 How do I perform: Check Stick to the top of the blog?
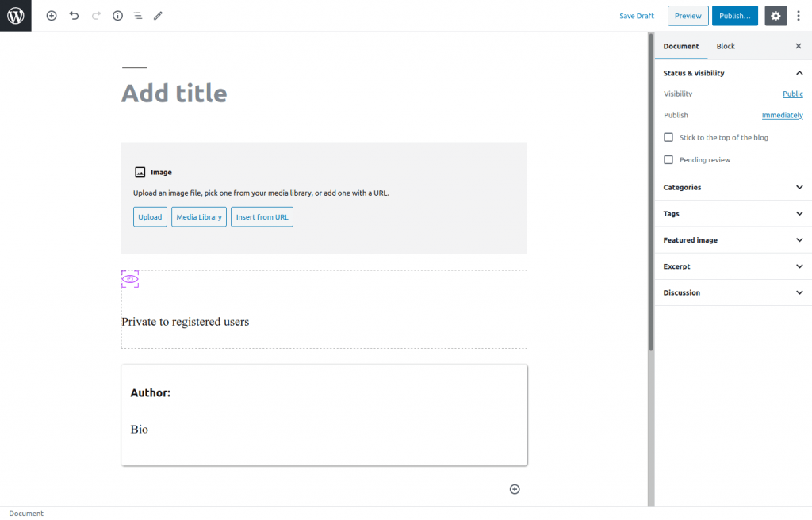click(668, 137)
